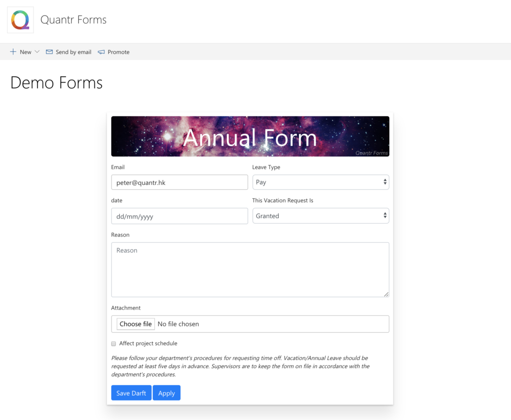511x420 pixels.
Task: Toggle Affect project schedule checkbox
Action: [x=113, y=344]
